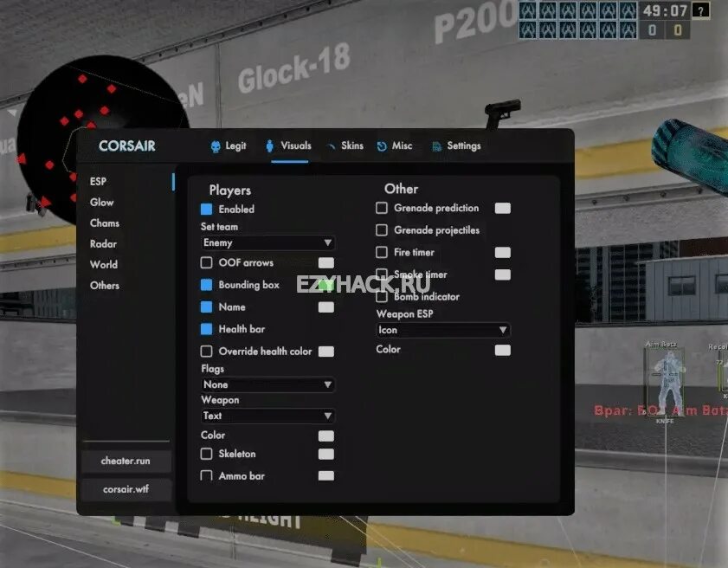Viewport: 728px width, 568px height.
Task: Click the Legit skull icon
Action: [216, 146]
